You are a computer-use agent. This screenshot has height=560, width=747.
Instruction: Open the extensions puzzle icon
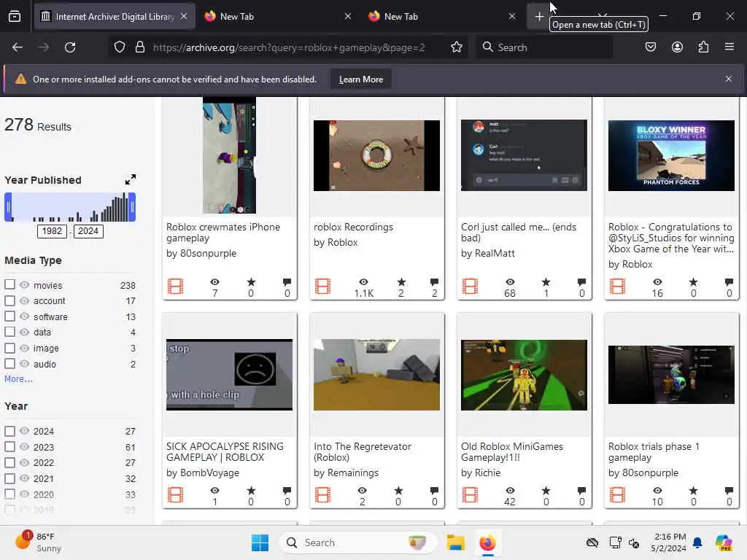point(703,47)
